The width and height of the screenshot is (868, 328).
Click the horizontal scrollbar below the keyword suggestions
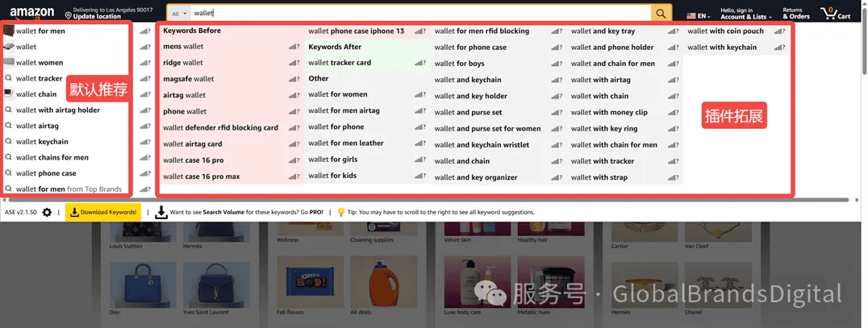(x=428, y=200)
